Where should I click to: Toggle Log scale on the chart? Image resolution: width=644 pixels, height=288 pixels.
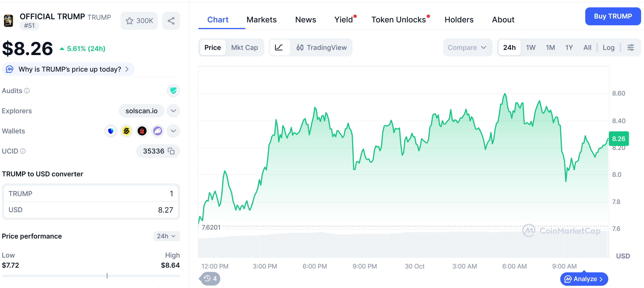tap(608, 47)
